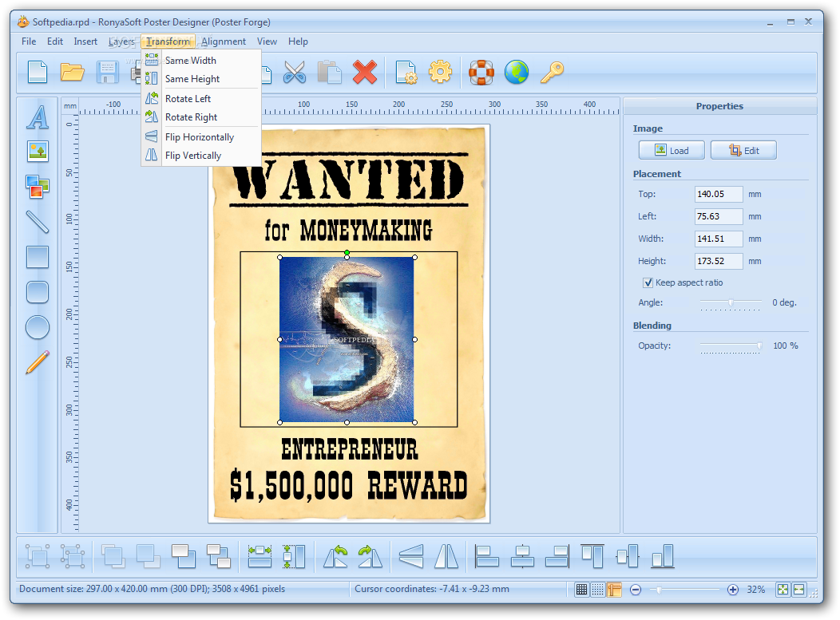Open the Help menu

click(x=298, y=41)
